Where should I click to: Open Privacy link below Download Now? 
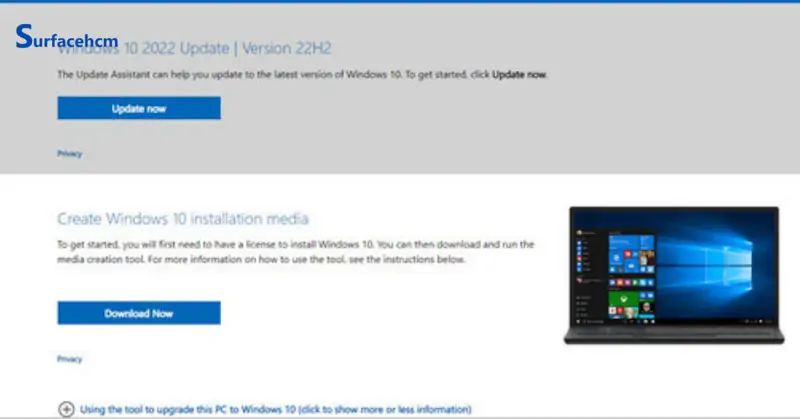click(x=69, y=358)
